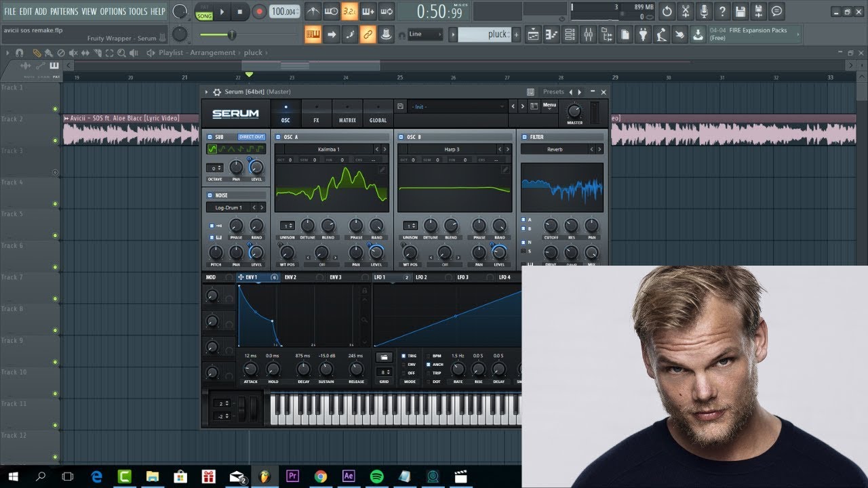The image size is (868, 488).
Task: Click the Serum logo
Action: (235, 114)
